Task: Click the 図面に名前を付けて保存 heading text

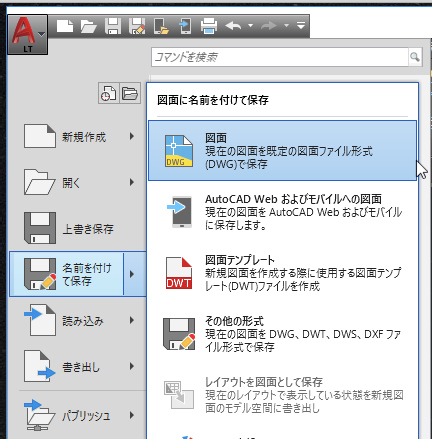Action: click(213, 100)
